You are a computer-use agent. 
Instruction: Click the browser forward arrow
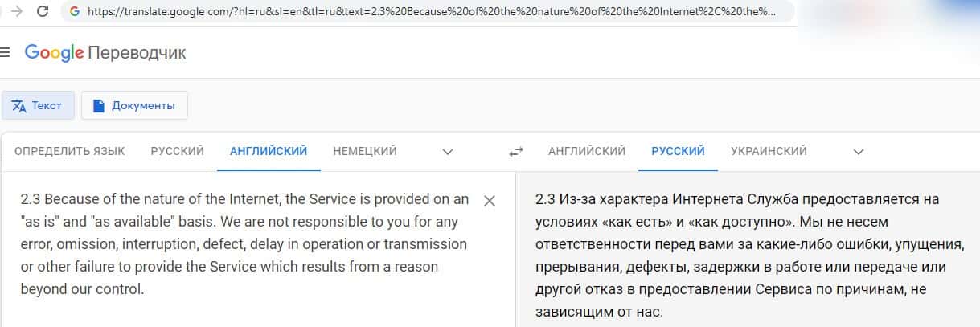point(17,12)
